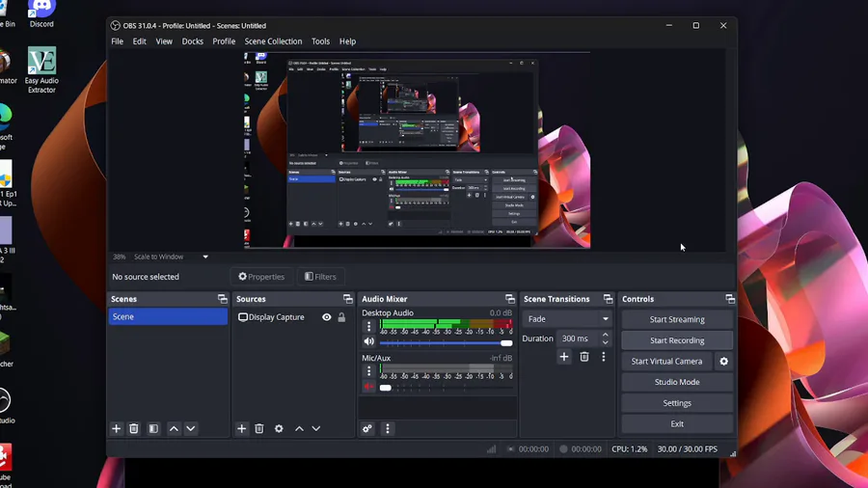Open scene filters icon in Scenes dock

pyautogui.click(x=154, y=429)
